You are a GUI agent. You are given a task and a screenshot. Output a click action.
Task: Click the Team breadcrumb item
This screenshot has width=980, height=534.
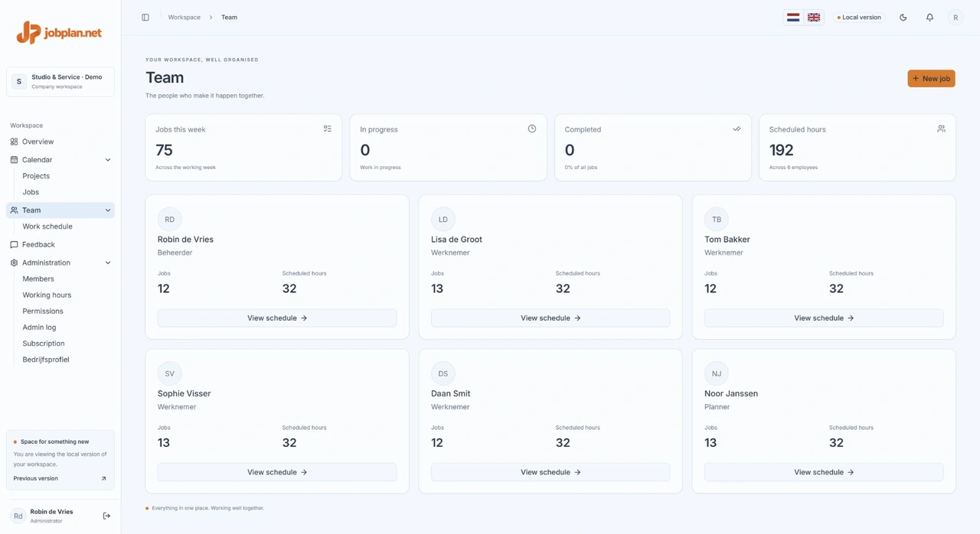point(229,18)
